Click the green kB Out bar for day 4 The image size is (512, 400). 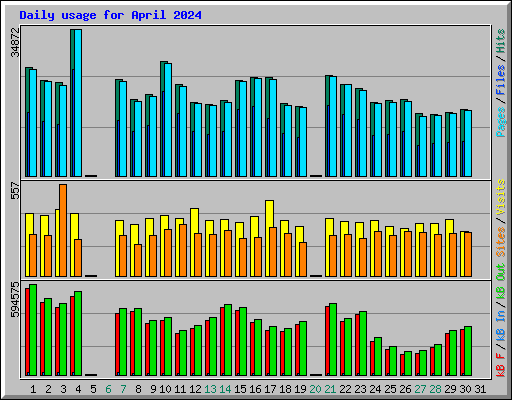(x=78, y=333)
